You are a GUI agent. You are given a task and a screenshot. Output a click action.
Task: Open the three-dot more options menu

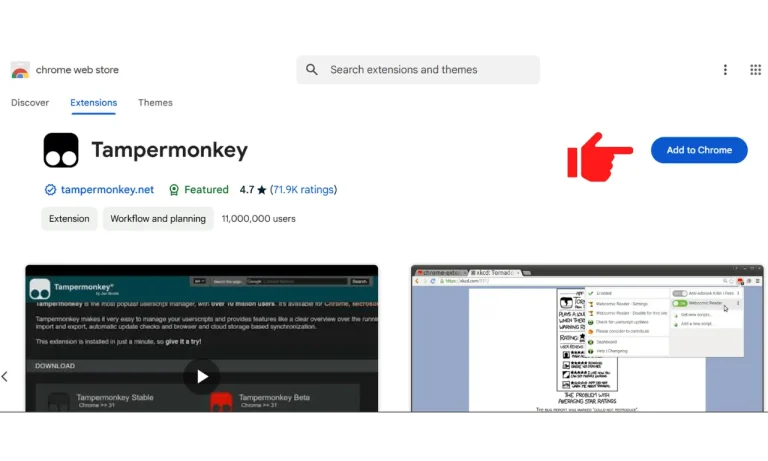coord(725,70)
